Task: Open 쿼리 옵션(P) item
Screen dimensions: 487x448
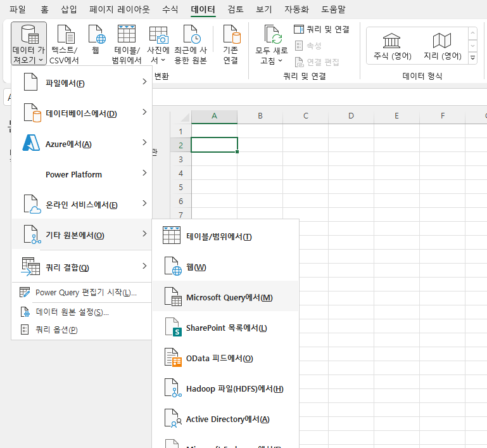Action: point(82,330)
